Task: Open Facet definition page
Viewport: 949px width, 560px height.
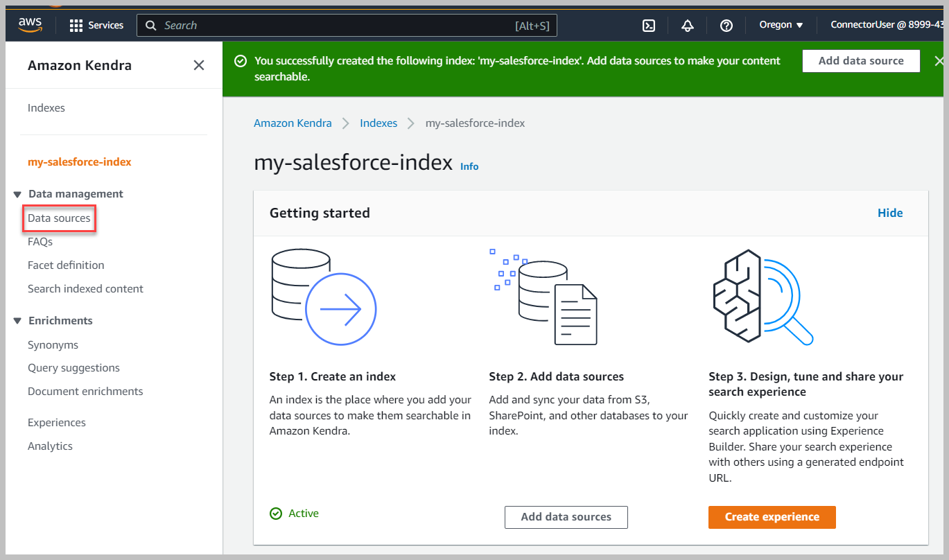Action: 66,265
